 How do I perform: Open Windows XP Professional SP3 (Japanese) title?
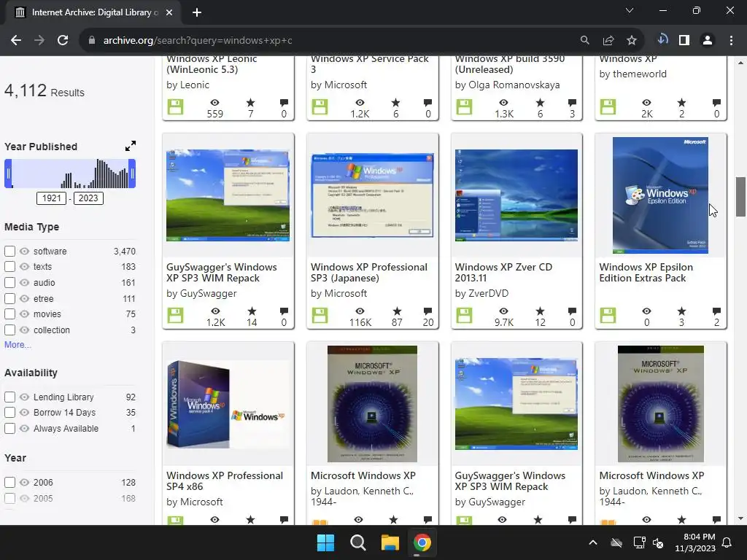point(369,273)
